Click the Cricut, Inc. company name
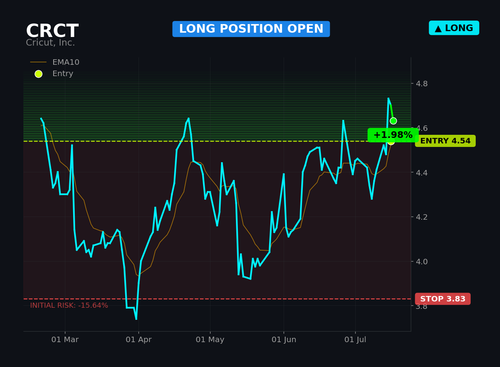This screenshot has height=367, width=500. [50, 43]
